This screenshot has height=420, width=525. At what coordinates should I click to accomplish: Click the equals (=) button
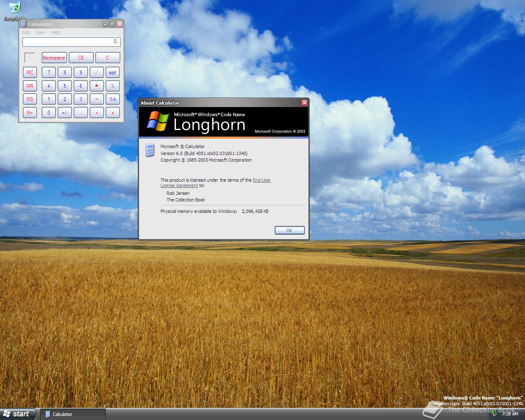pyautogui.click(x=113, y=113)
